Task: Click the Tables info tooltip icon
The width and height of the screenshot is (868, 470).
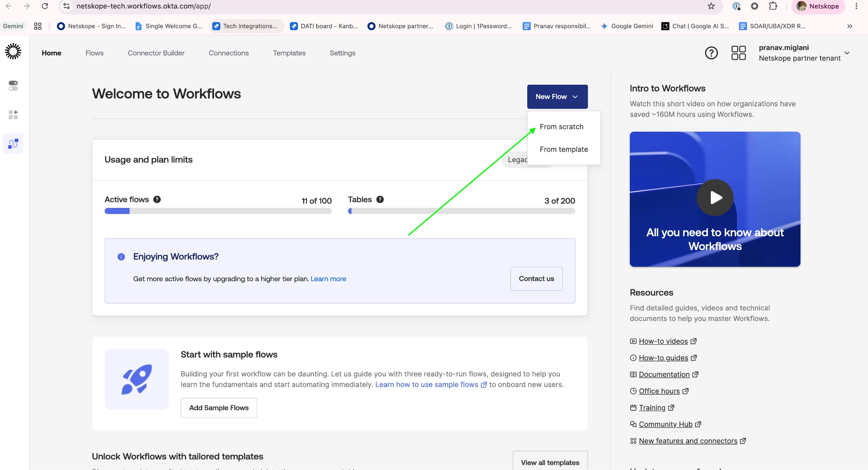Action: click(380, 199)
